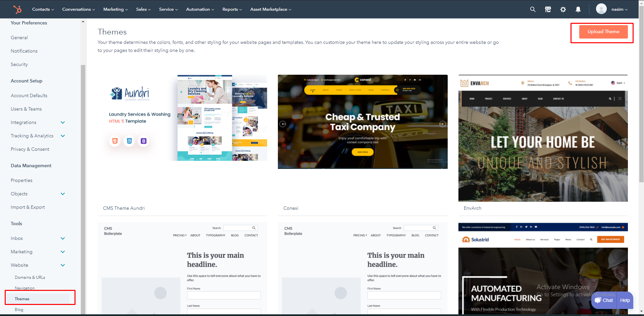The height and width of the screenshot is (316, 644).
Task: Open the Reports menu
Action: point(232,9)
